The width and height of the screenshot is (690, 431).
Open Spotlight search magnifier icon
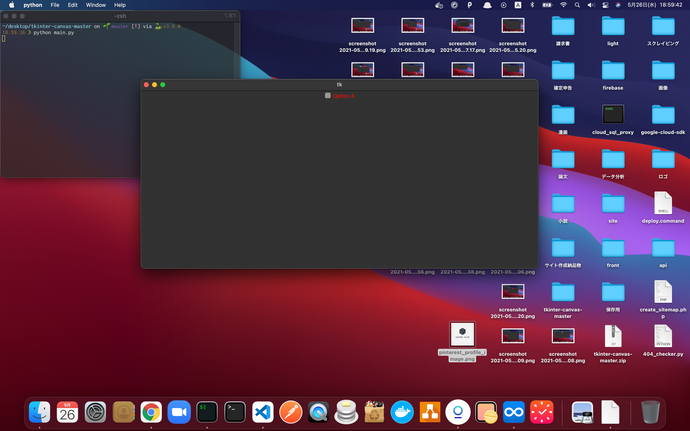click(x=577, y=5)
